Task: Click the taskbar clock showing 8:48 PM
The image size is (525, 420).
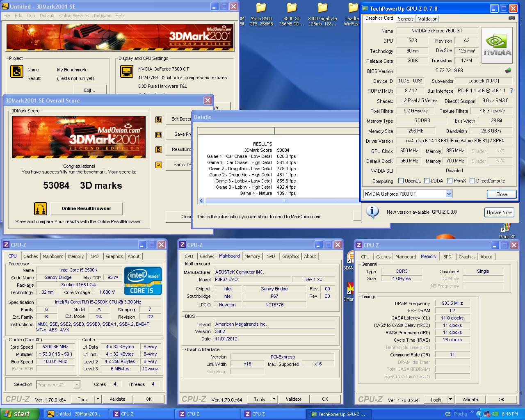Action: 509,414
